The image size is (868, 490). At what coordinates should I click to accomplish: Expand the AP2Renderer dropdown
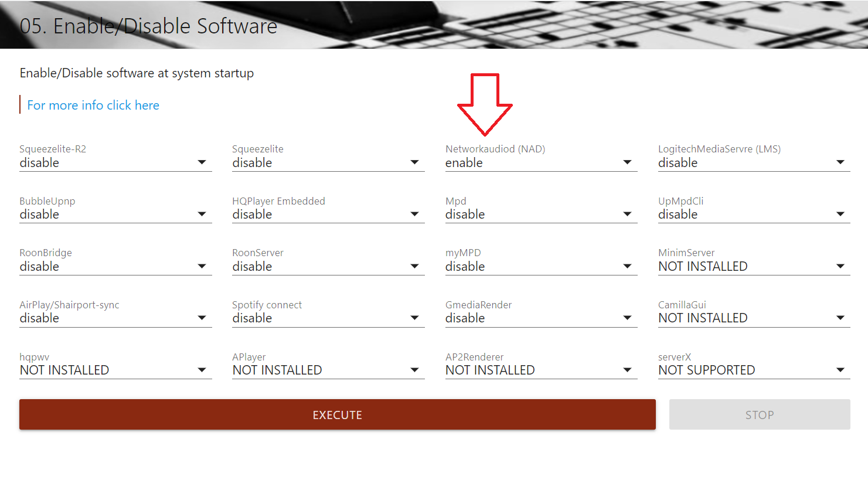coord(541,370)
